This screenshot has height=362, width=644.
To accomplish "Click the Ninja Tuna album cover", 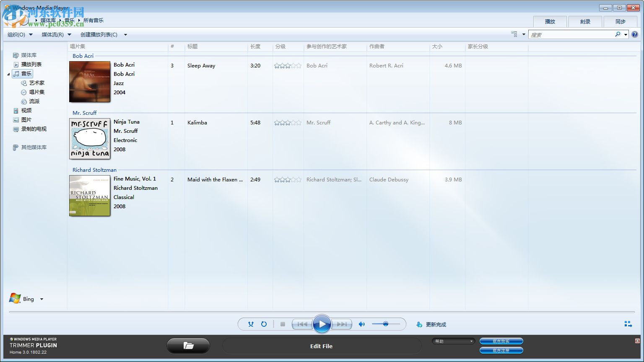I will [x=90, y=139].
